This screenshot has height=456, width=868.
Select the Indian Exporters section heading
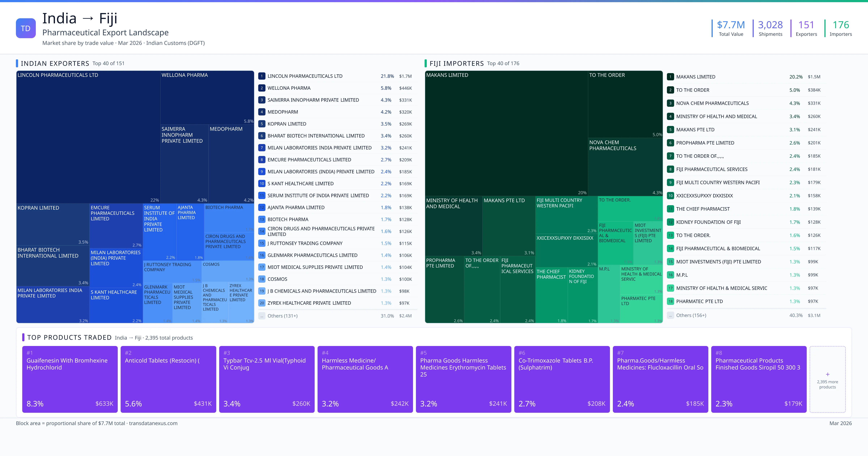tap(55, 63)
